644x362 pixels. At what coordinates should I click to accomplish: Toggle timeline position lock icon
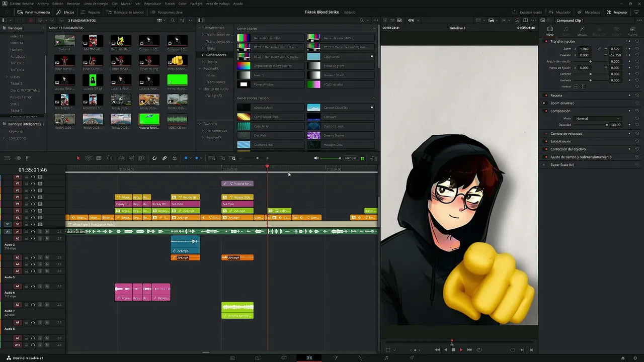click(x=175, y=158)
